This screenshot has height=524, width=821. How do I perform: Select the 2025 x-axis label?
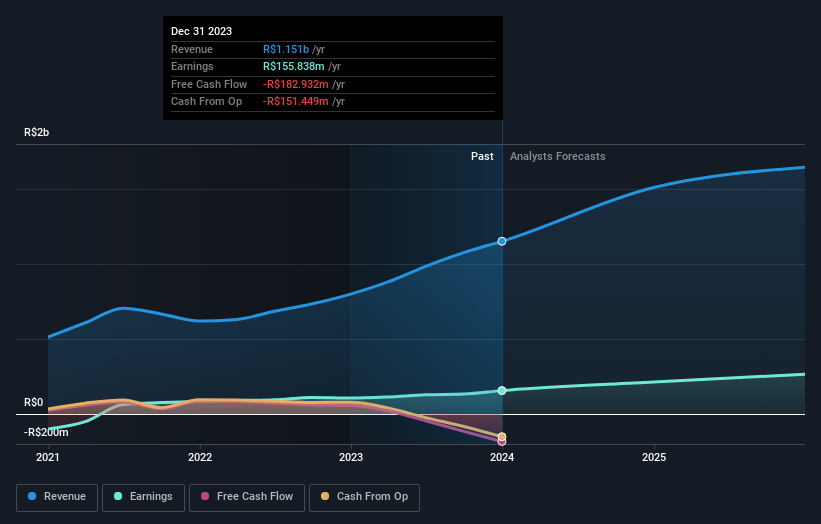[x=654, y=458]
